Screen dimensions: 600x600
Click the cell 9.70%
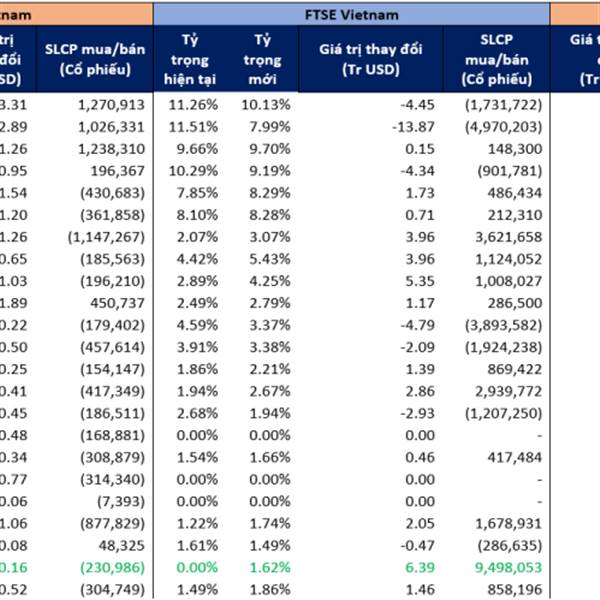[x=270, y=149]
